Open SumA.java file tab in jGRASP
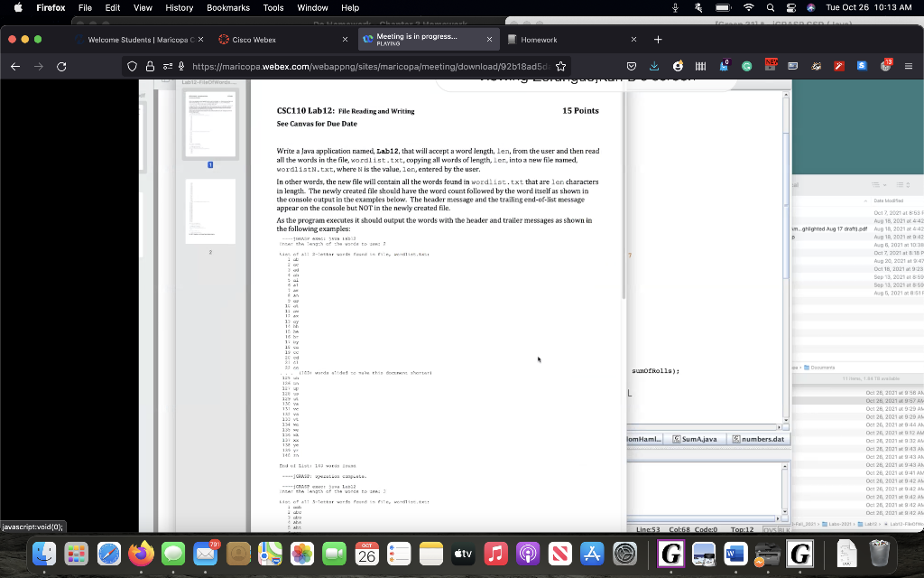 695,440
